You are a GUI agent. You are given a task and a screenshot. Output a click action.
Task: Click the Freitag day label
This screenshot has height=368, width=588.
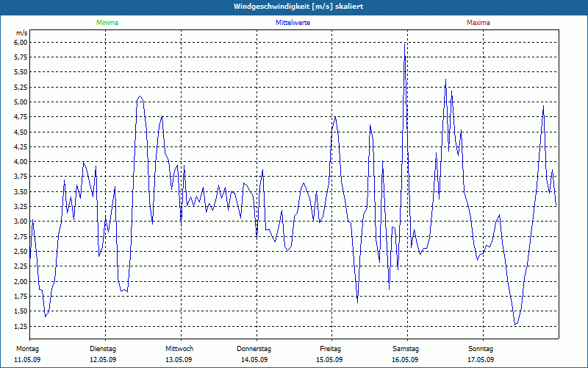[330, 349]
